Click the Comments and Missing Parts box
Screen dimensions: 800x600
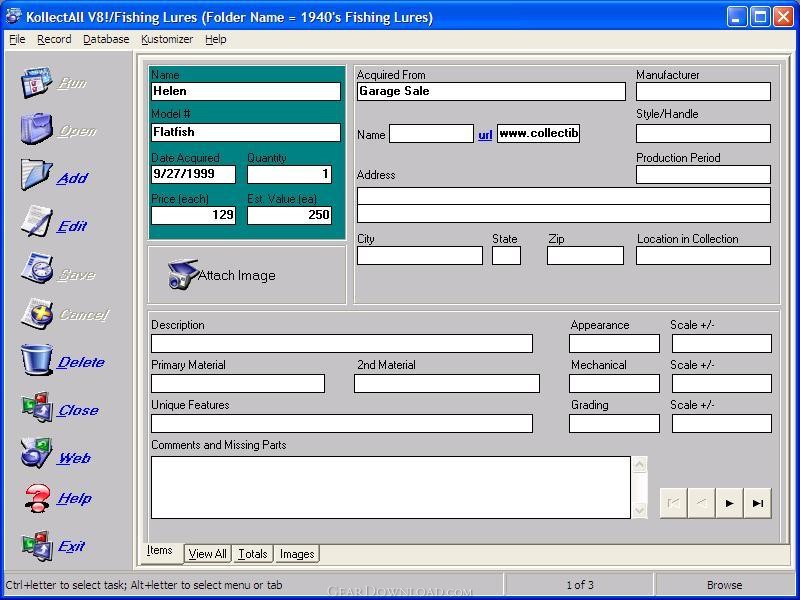tap(391, 487)
